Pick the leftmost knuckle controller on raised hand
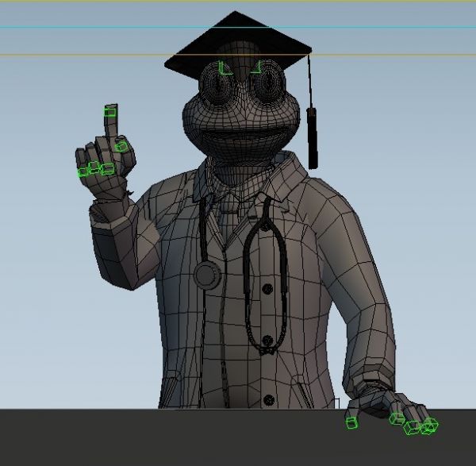The width and height of the screenshot is (476, 466). click(83, 171)
